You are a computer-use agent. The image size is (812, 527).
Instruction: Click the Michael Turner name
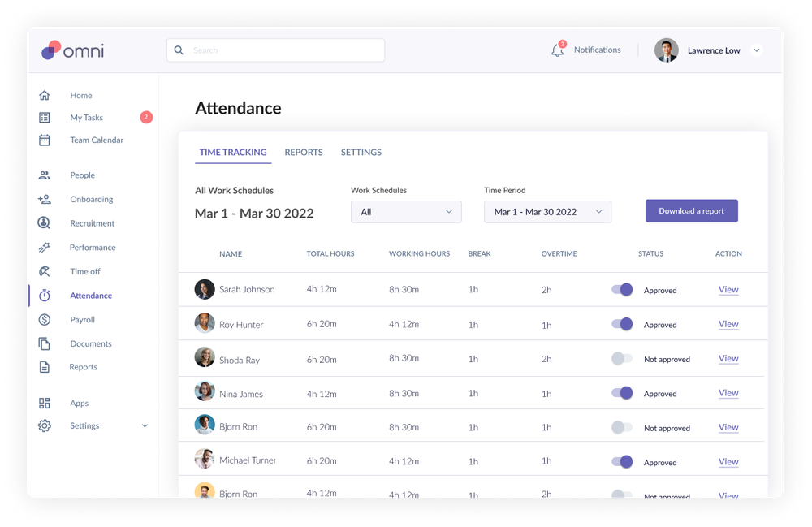[x=248, y=460]
